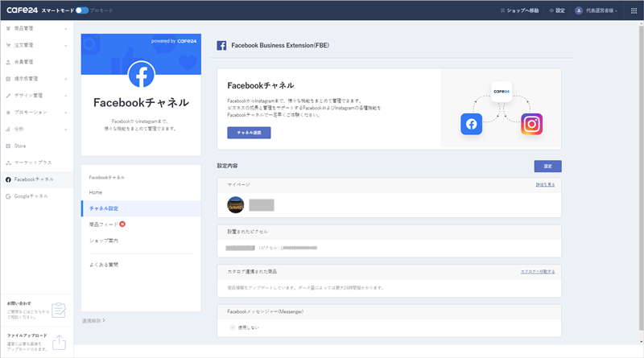Click the マーケットプラス icon in sidebar
The height and width of the screenshot is (358, 644).
tap(8, 163)
